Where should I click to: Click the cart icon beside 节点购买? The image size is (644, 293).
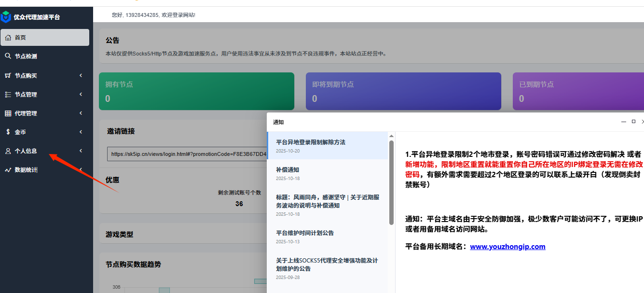pos(8,75)
